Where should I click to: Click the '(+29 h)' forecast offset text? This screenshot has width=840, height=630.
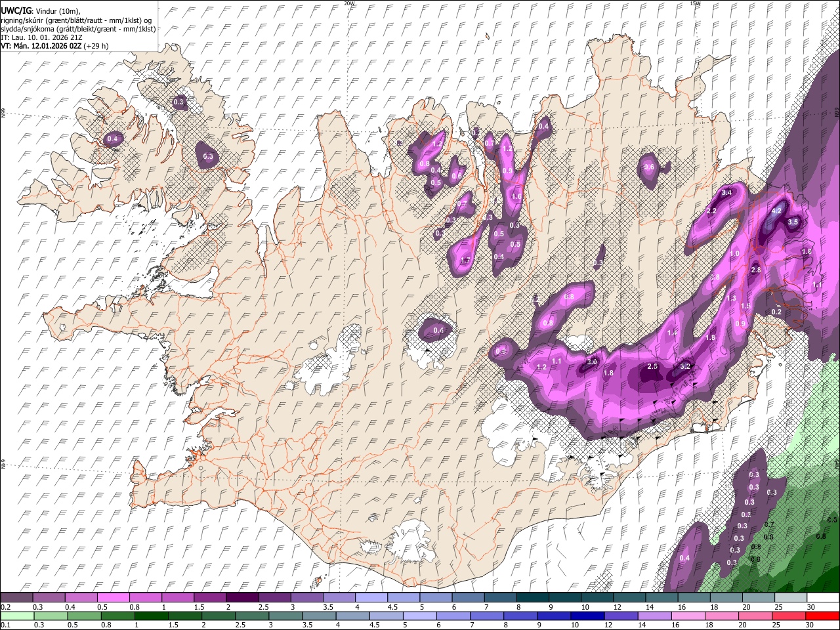click(95, 46)
